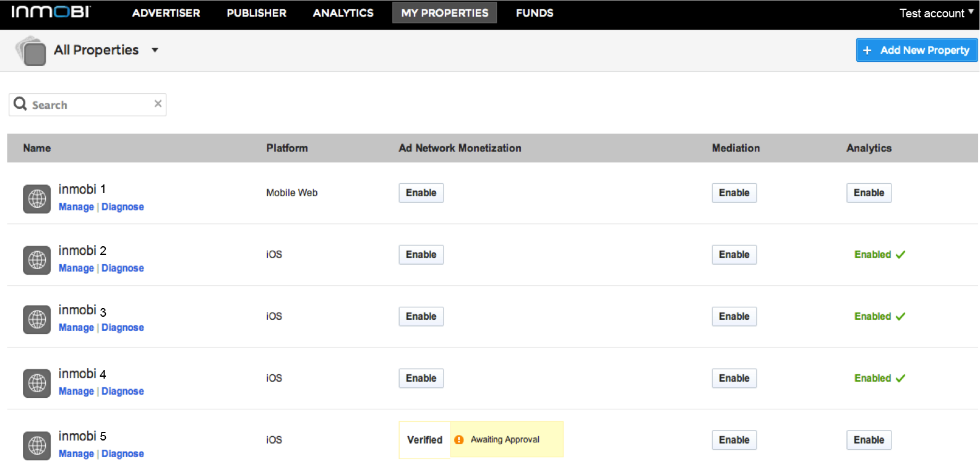This screenshot has height=464, width=980.
Task: Open the Publisher tab
Action: point(256,13)
